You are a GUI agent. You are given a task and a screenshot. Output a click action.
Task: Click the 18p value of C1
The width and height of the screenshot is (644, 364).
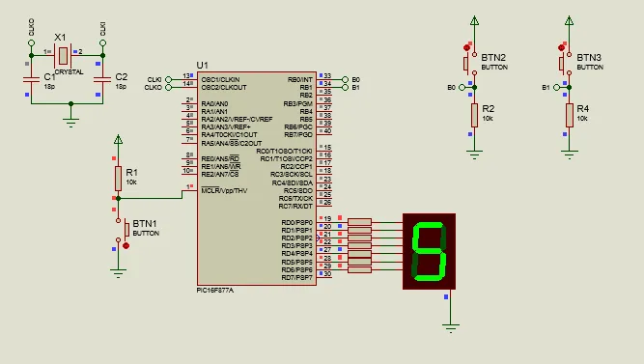pos(49,87)
